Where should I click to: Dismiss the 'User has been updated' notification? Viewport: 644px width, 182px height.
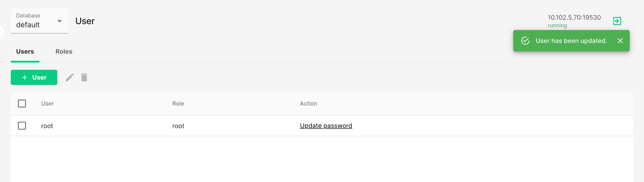[620, 41]
